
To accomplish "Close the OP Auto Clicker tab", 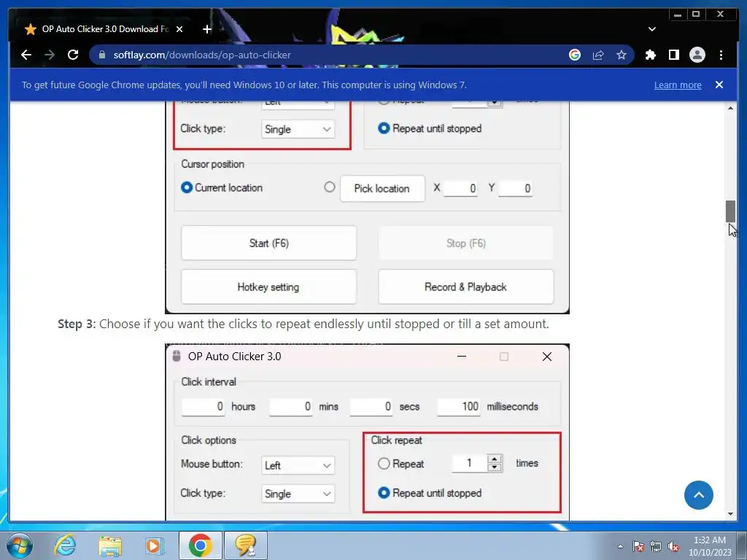I will pos(179,29).
